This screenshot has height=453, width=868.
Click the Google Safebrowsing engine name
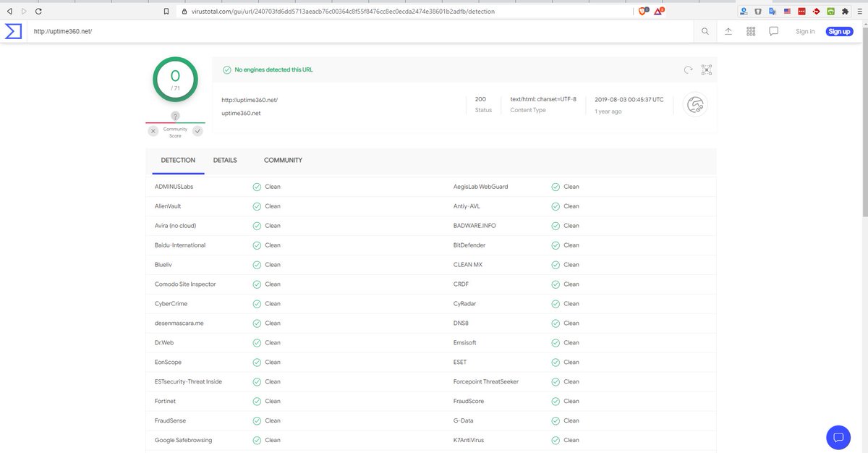pos(183,441)
